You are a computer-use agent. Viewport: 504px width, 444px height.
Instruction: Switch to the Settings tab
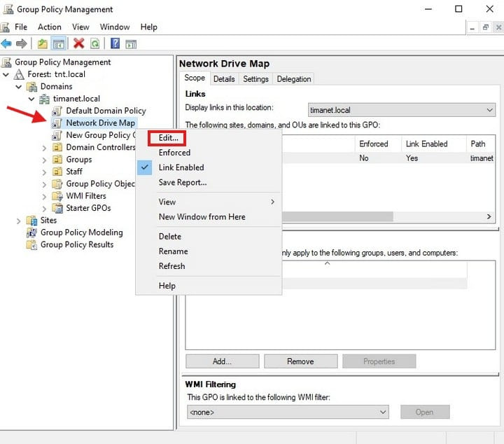tap(255, 79)
